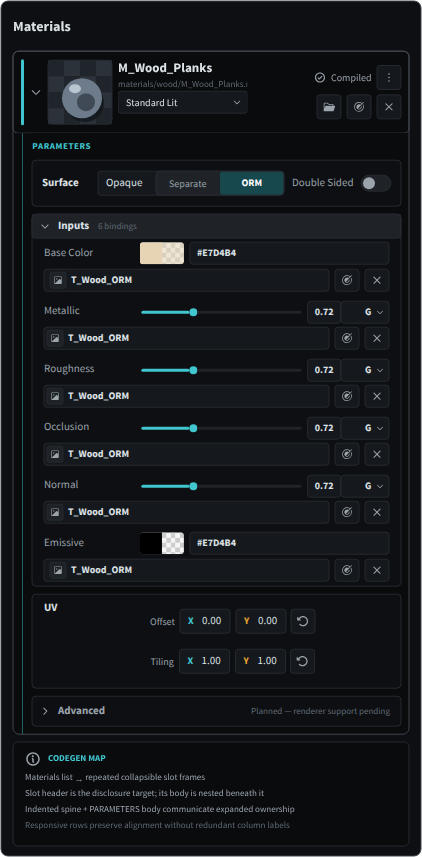Click the Opaque surface option
422x857 pixels.
coord(124,183)
